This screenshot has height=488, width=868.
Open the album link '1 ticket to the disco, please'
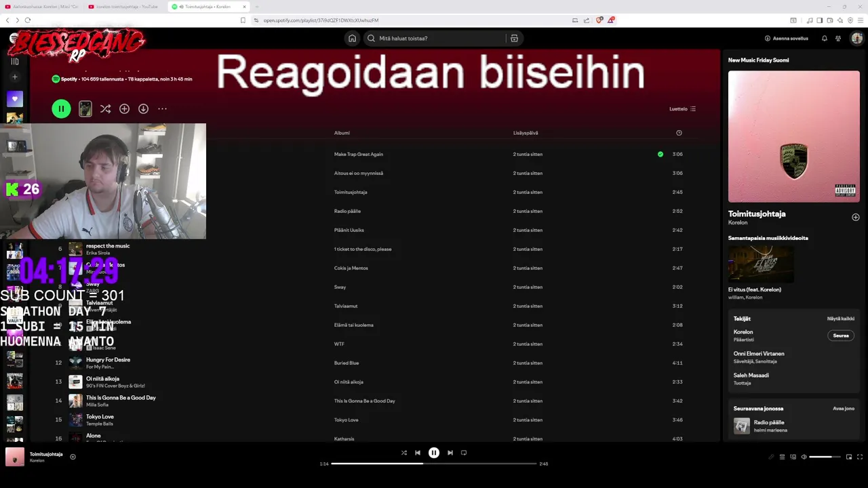[363, 249]
